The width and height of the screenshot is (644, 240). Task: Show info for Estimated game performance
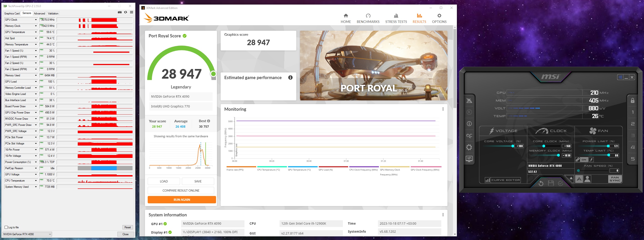[290, 77]
